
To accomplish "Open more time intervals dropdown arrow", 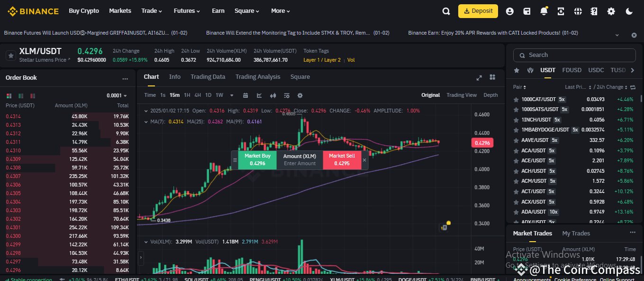I will click(232, 95).
